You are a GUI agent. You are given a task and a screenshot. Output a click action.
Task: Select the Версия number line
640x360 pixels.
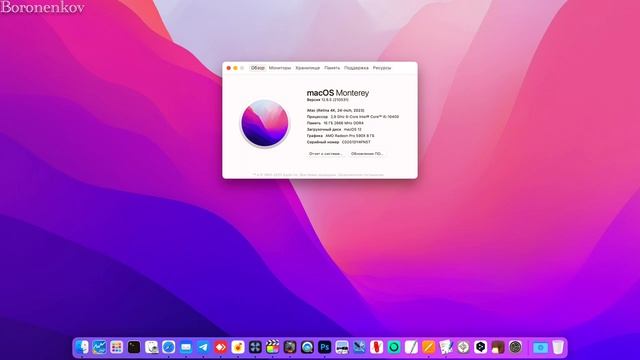328,100
